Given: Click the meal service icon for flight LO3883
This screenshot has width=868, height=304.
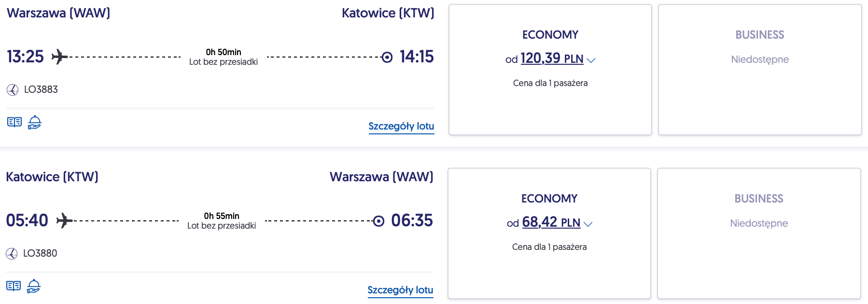Looking at the screenshot, I should point(35,122).
